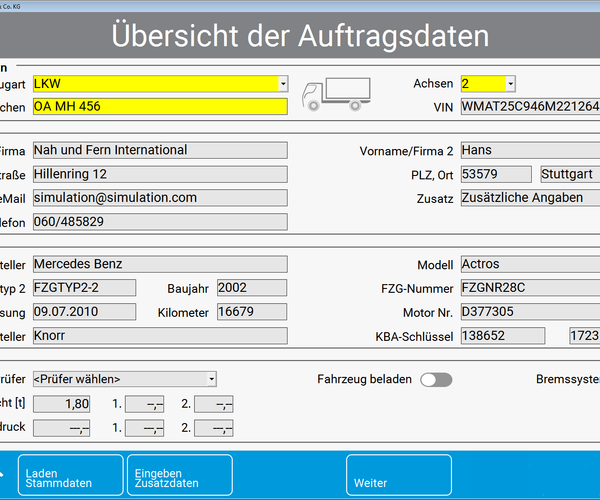This screenshot has height=500, width=600.
Task: Click the Eingeben Zusatzdaten button
Action: pos(179,477)
